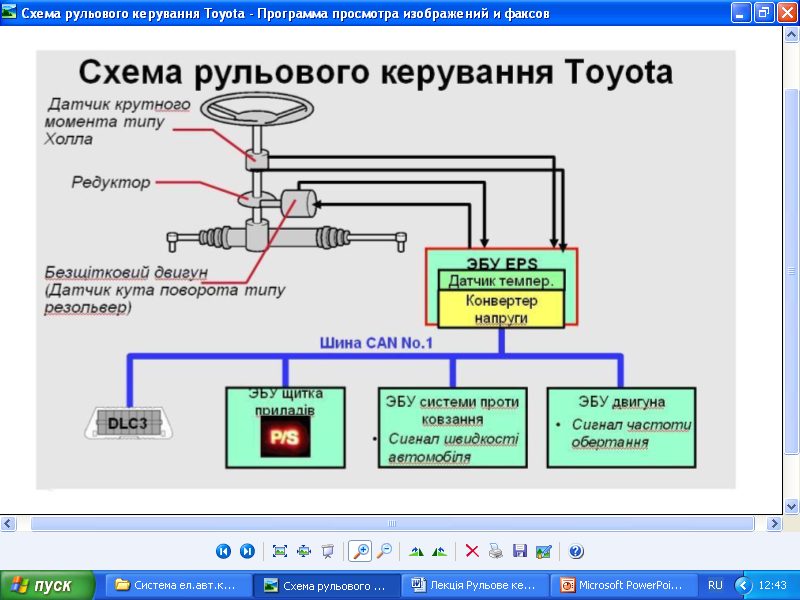Select the Zoom In magnifier tool
Image resolution: width=800 pixels, height=600 pixels.
pos(360,551)
